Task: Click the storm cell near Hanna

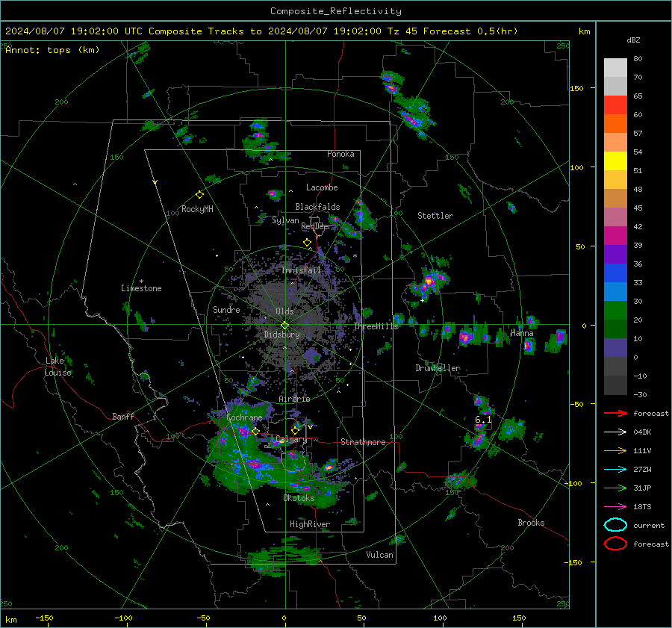Action: coord(529,345)
